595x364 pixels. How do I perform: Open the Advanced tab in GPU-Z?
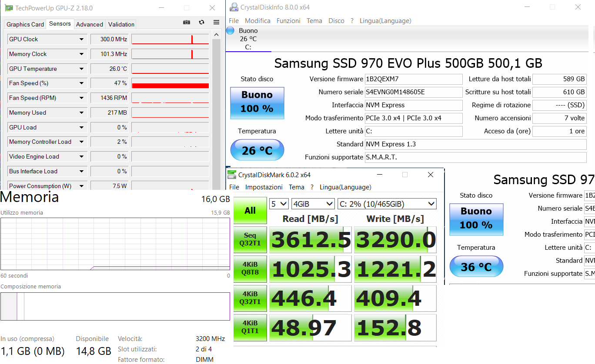90,24
